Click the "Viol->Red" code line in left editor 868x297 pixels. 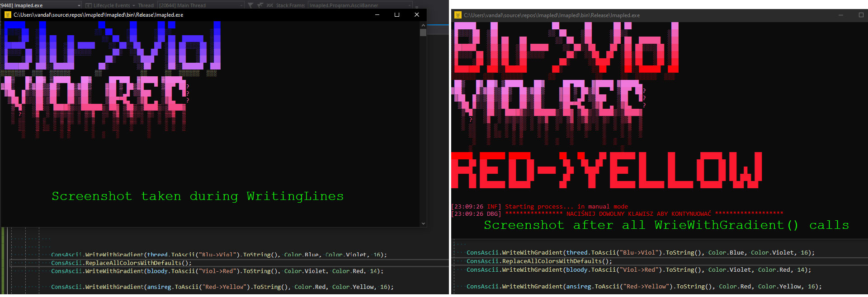217,271
